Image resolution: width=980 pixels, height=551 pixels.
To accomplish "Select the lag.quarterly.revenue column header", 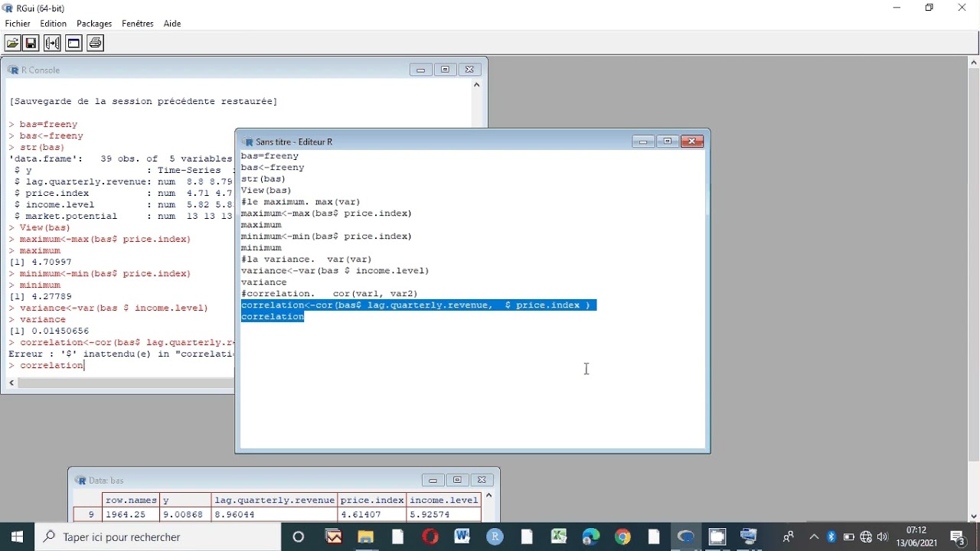I will click(274, 500).
